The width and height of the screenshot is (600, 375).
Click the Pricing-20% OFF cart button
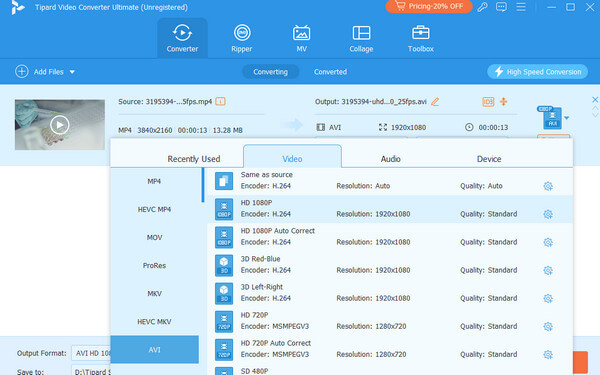(429, 6)
